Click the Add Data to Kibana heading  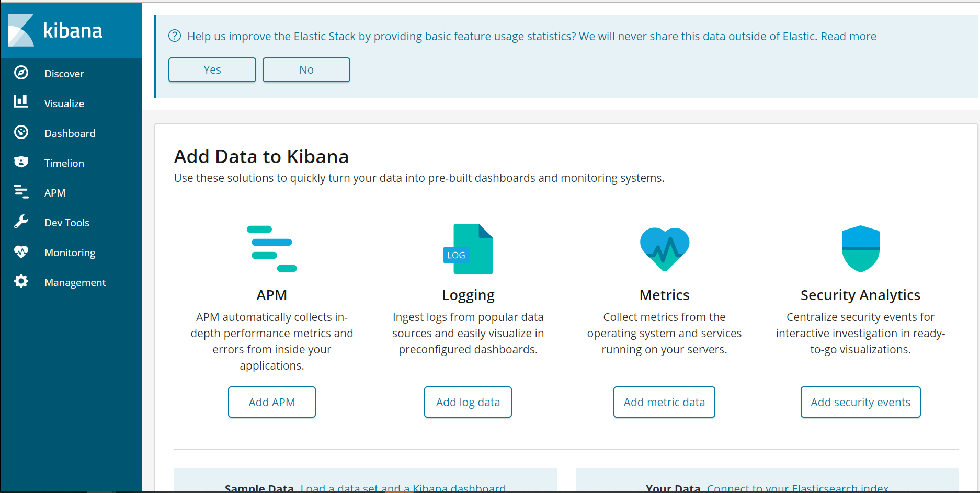[x=261, y=156]
